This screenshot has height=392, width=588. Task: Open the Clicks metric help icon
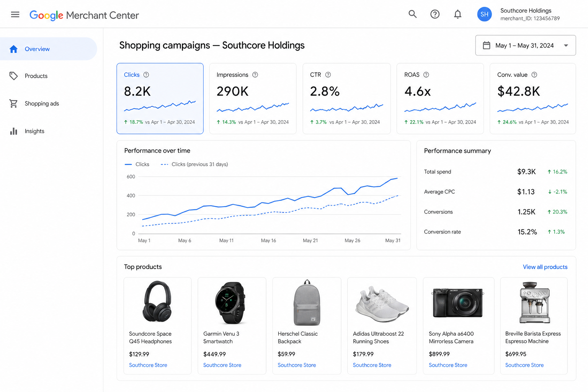(146, 75)
